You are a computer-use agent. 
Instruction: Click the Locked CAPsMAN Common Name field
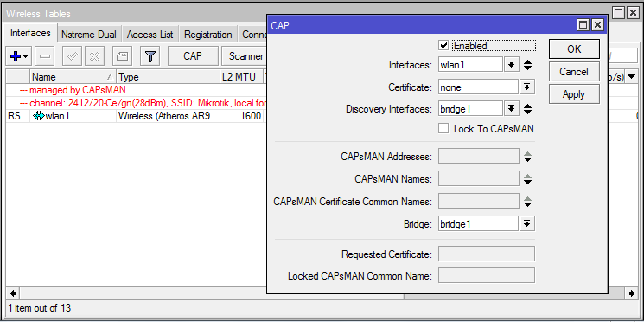(487, 275)
